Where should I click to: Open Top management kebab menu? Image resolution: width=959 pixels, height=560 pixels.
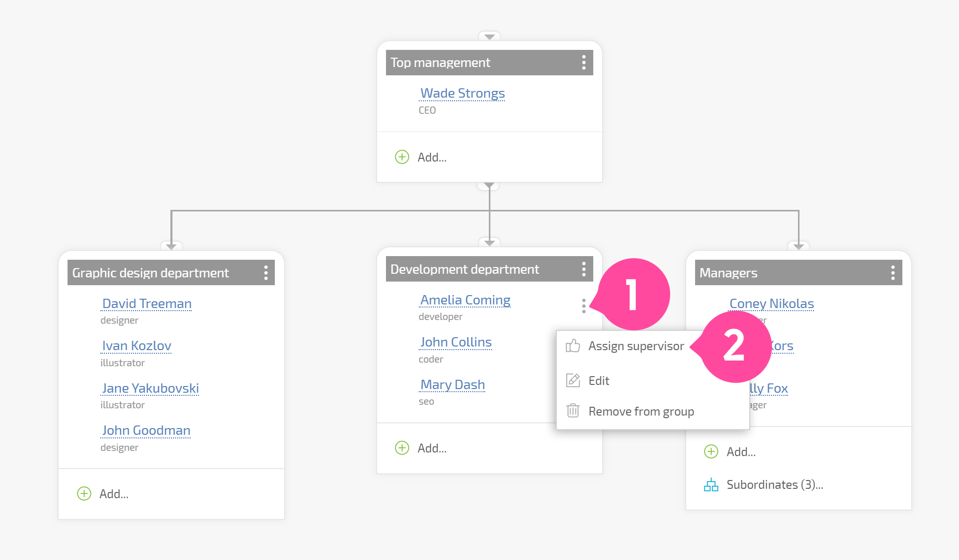pyautogui.click(x=584, y=62)
